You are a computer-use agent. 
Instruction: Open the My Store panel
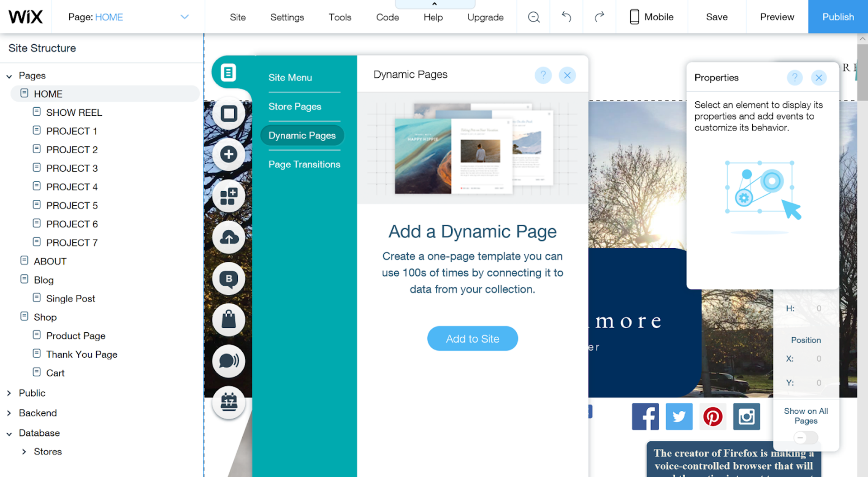tap(229, 320)
